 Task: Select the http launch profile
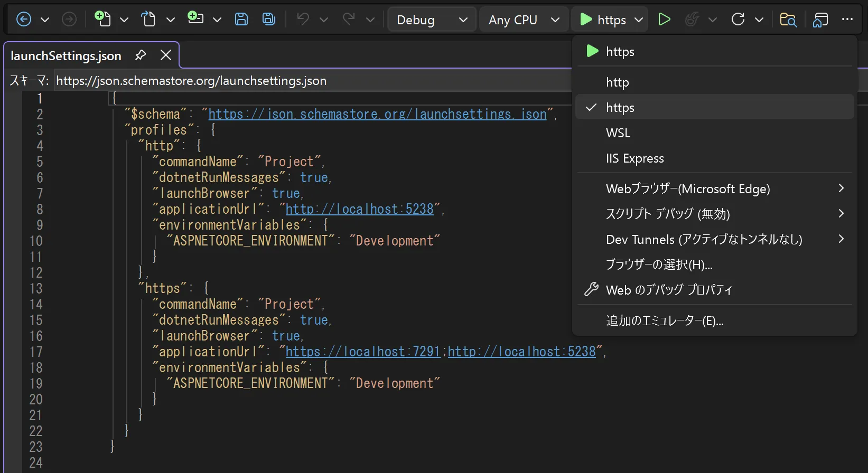(714, 82)
